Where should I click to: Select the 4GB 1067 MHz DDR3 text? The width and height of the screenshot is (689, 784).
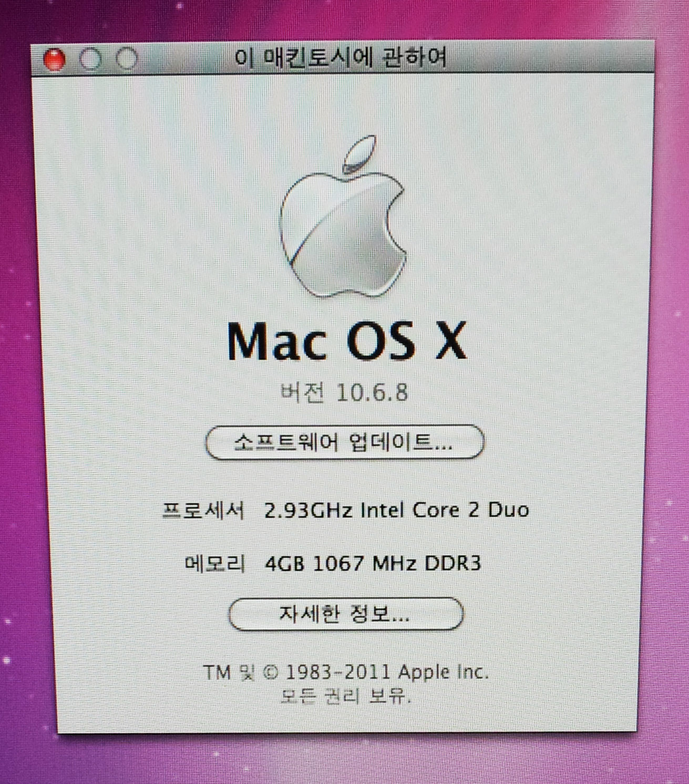point(373,564)
